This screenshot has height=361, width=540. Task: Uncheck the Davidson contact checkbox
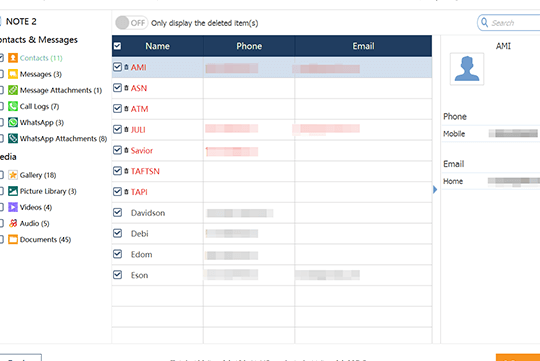pyautogui.click(x=117, y=212)
